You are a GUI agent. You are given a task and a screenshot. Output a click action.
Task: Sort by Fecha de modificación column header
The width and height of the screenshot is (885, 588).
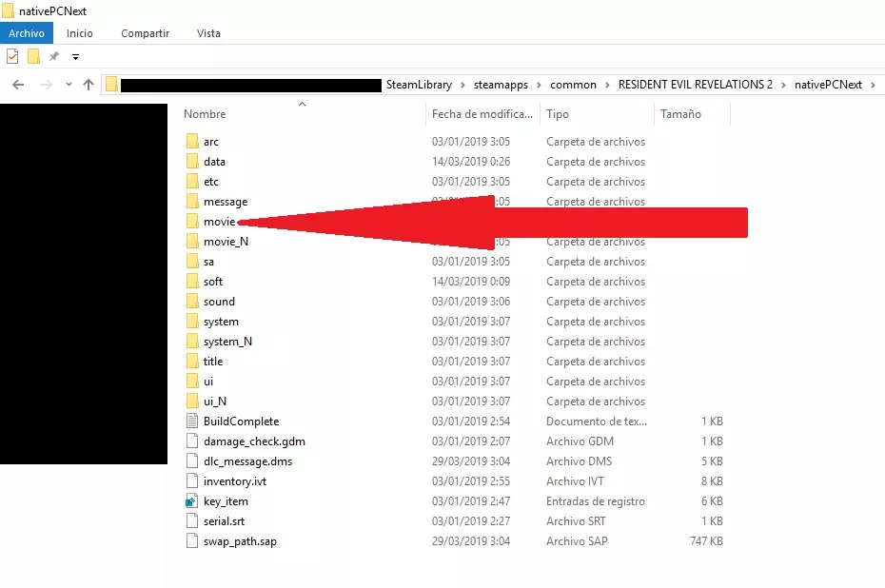[482, 114]
